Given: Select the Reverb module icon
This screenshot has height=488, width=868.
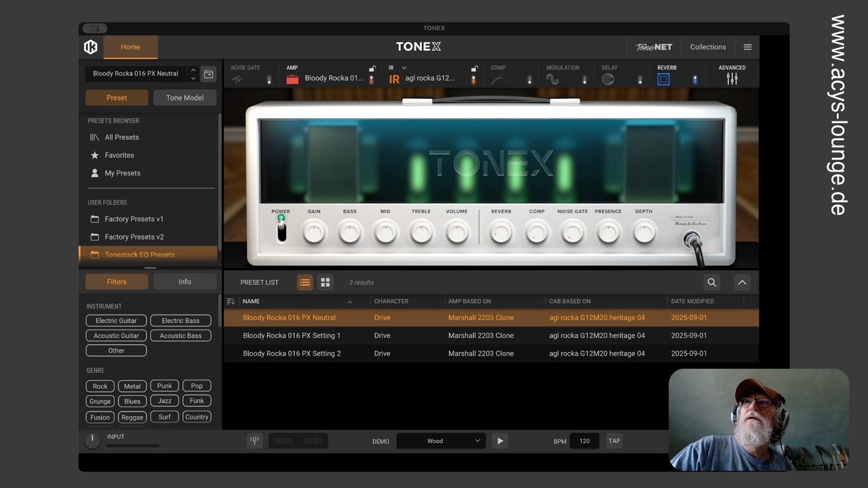Looking at the screenshot, I should (663, 79).
